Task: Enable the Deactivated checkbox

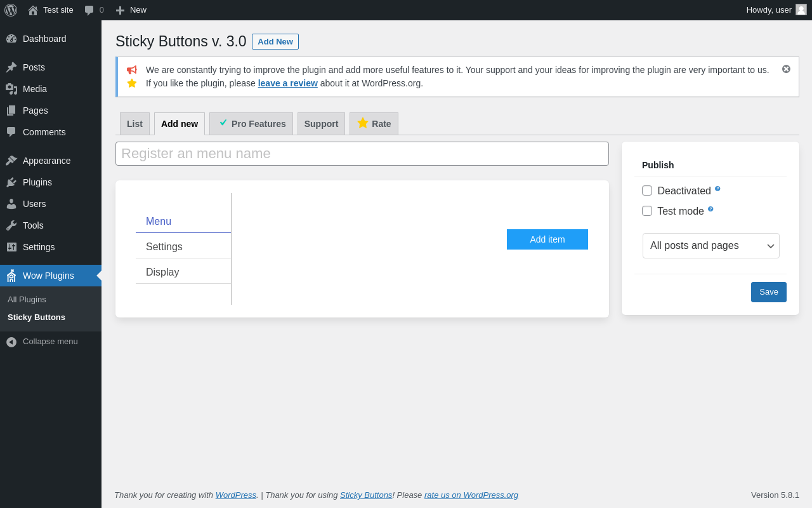Action: point(647,190)
